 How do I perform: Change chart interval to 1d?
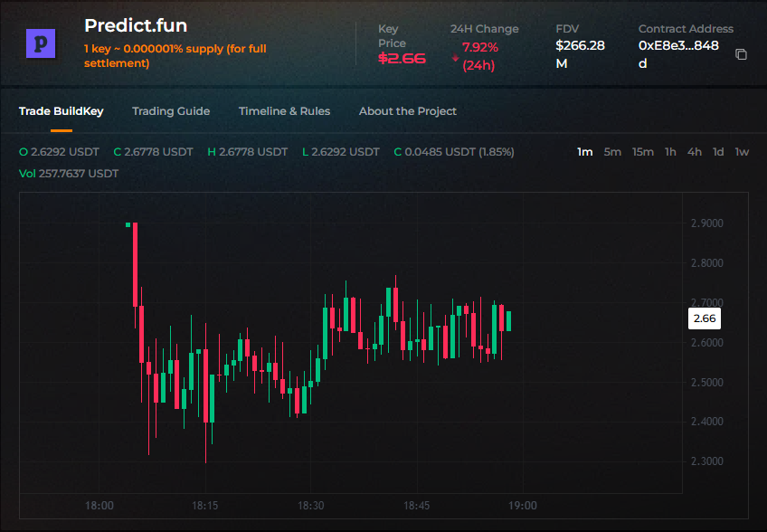pyautogui.click(x=718, y=152)
